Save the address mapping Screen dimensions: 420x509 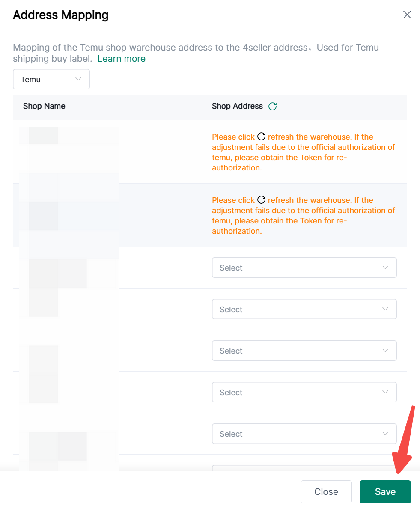point(385,492)
